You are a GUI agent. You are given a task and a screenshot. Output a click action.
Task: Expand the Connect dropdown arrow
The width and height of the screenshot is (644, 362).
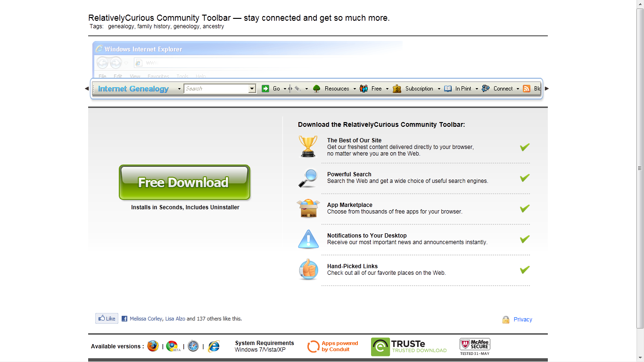coord(518,89)
